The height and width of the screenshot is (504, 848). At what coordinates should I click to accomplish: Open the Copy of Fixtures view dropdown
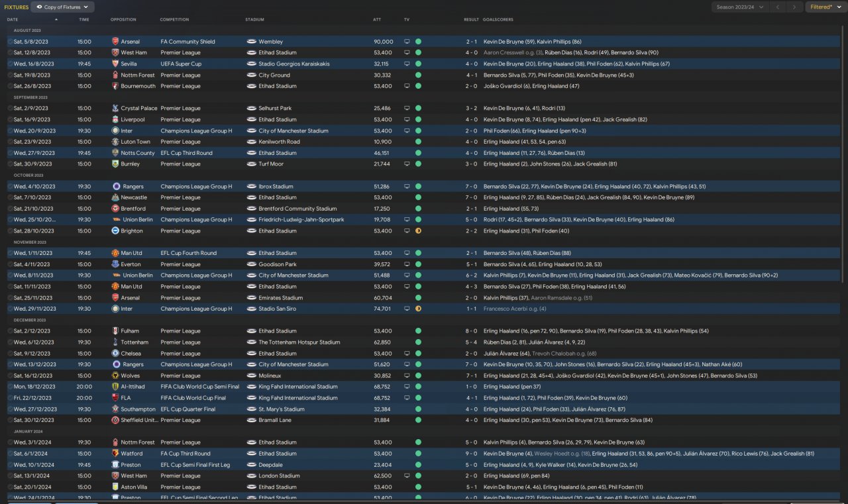[x=63, y=7]
